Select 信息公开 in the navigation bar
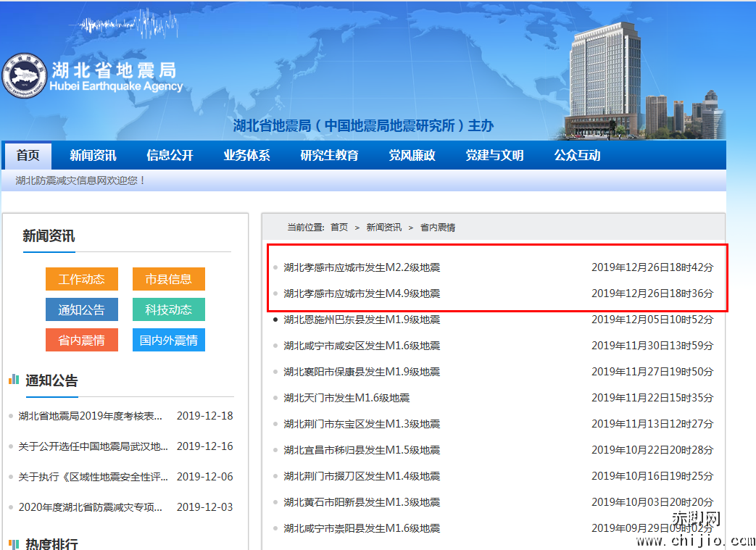 point(170,155)
